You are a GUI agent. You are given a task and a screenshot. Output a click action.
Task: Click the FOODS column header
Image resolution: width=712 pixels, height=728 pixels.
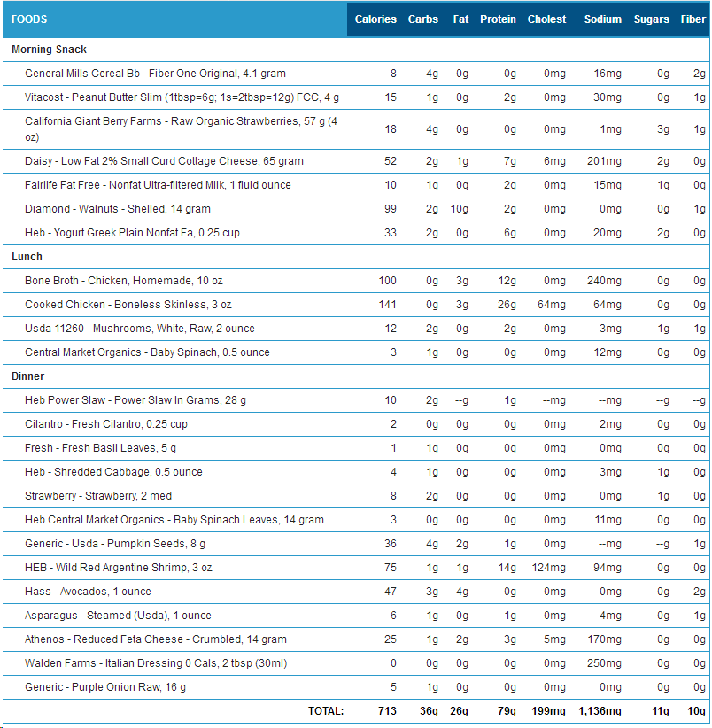coord(29,19)
